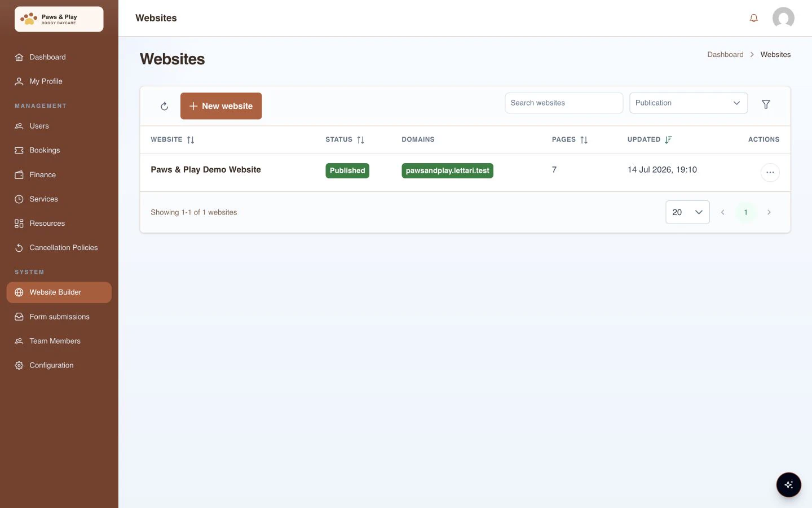Sort by Status column arrows
This screenshot has height=508, width=812.
pyautogui.click(x=361, y=140)
